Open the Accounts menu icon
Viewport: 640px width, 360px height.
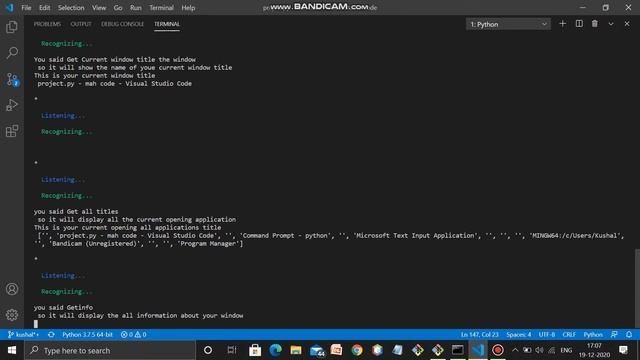point(12,289)
